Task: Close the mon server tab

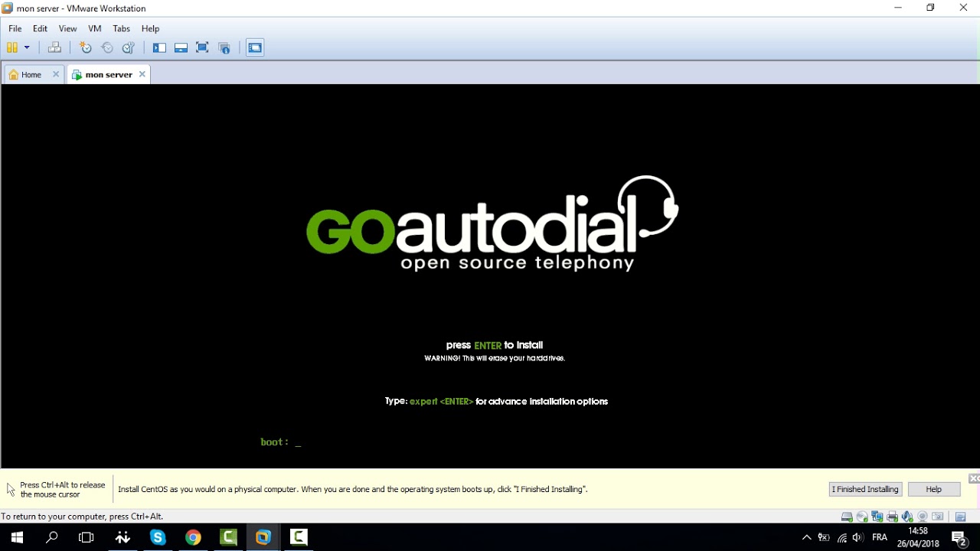Action: coord(142,74)
